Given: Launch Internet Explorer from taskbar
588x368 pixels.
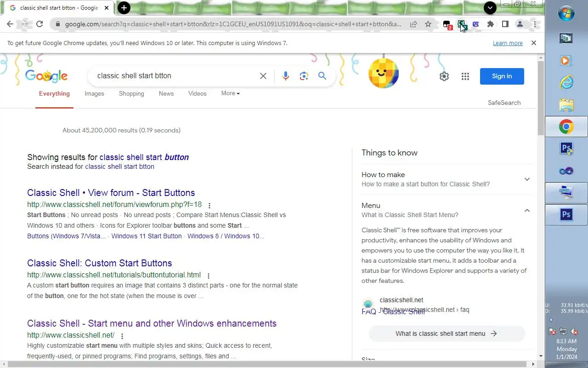Looking at the screenshot, I should pos(566,82).
